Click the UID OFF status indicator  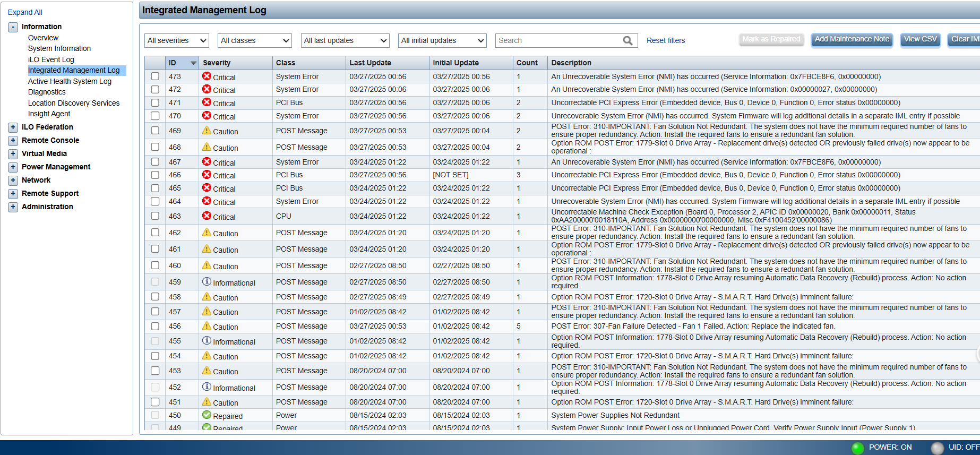coord(938,448)
